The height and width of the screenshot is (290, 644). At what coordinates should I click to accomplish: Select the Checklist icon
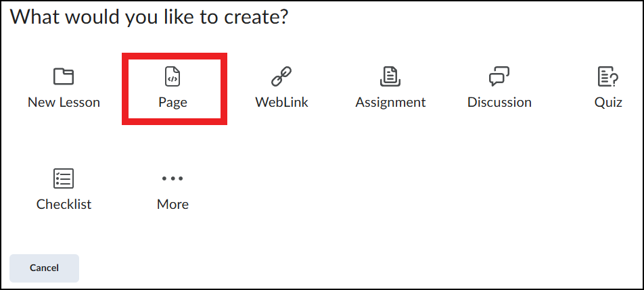pyautogui.click(x=64, y=178)
